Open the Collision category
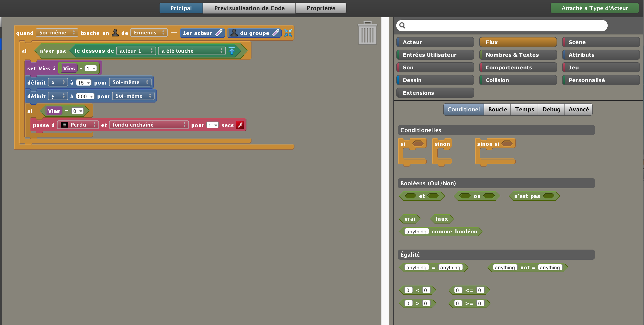The height and width of the screenshot is (325, 644). (x=518, y=80)
